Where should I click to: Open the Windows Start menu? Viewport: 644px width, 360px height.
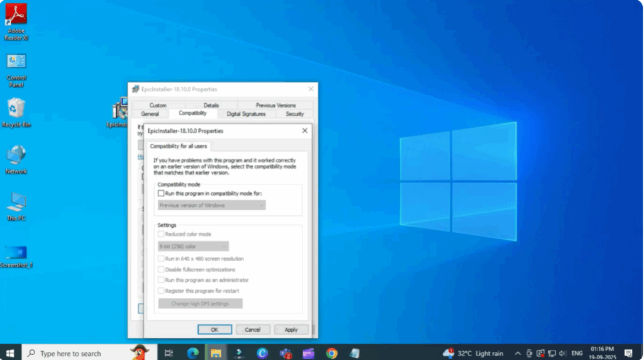10,353
